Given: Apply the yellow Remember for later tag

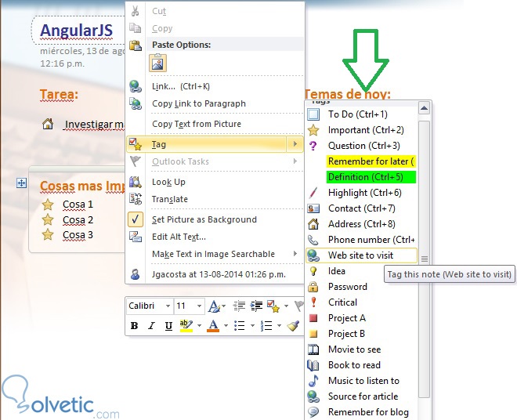Looking at the screenshot, I should pyautogui.click(x=371, y=161).
